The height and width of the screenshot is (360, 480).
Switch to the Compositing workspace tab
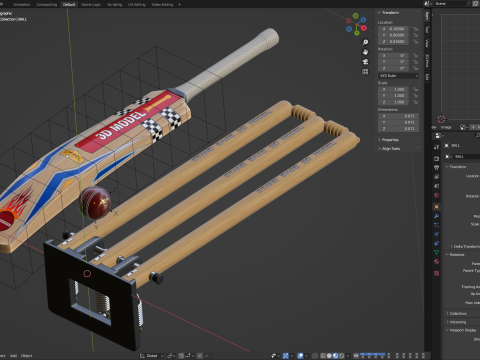pyautogui.click(x=47, y=4)
